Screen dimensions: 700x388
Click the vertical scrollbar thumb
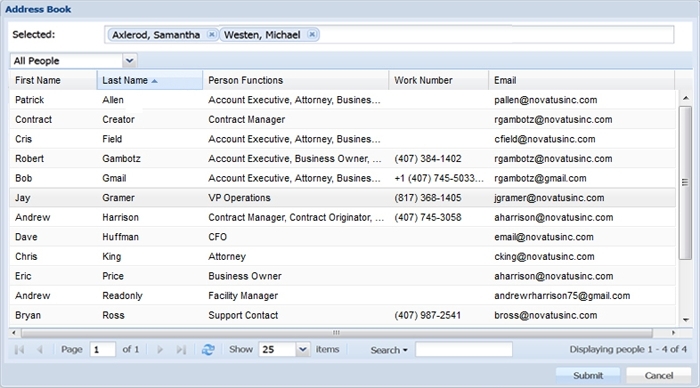(x=685, y=182)
